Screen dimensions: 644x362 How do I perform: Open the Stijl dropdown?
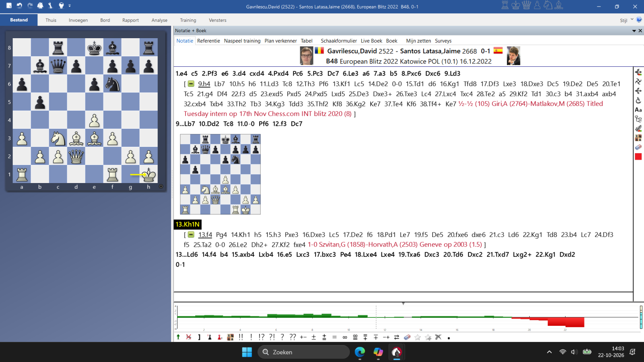pyautogui.click(x=626, y=20)
